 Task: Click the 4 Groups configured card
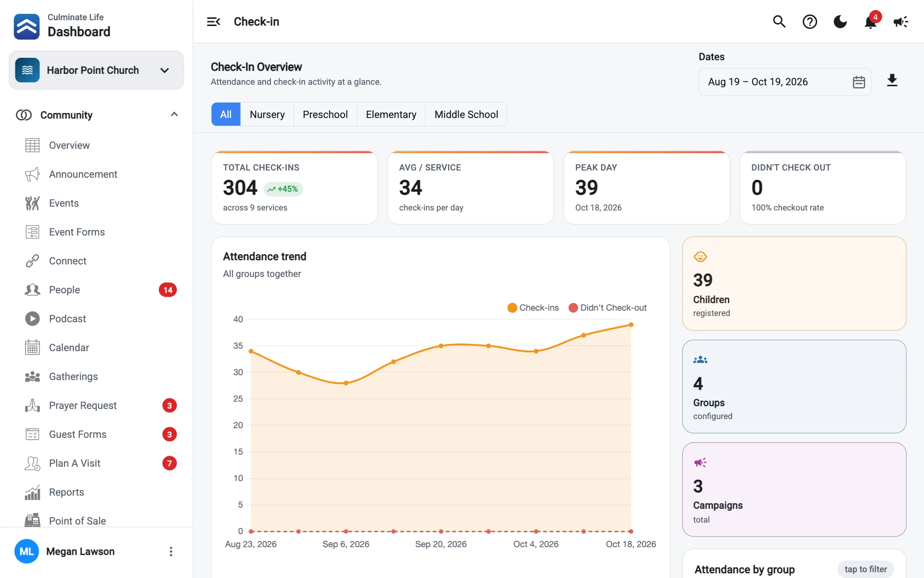point(794,386)
